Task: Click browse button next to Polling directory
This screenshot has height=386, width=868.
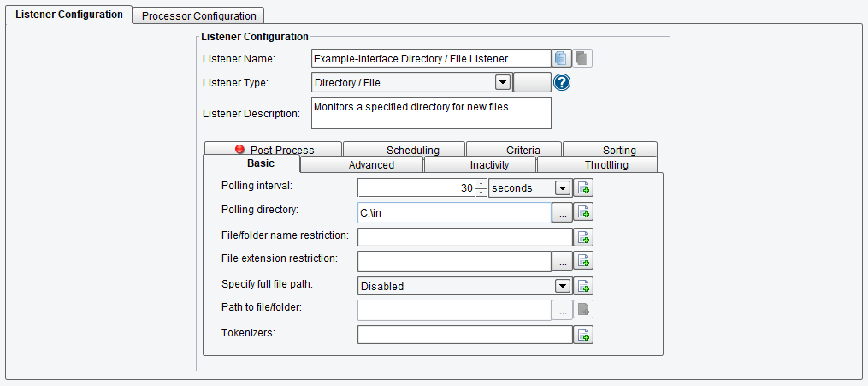Action: [563, 212]
